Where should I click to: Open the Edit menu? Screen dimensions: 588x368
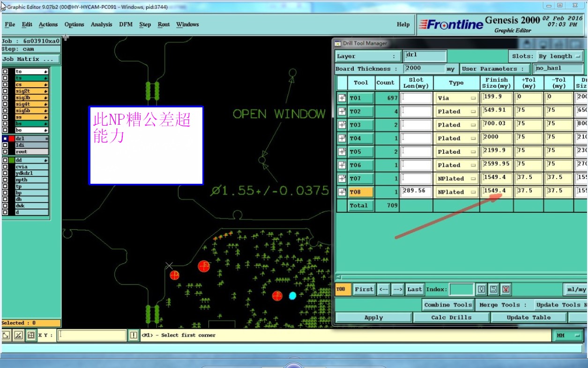[x=27, y=24]
